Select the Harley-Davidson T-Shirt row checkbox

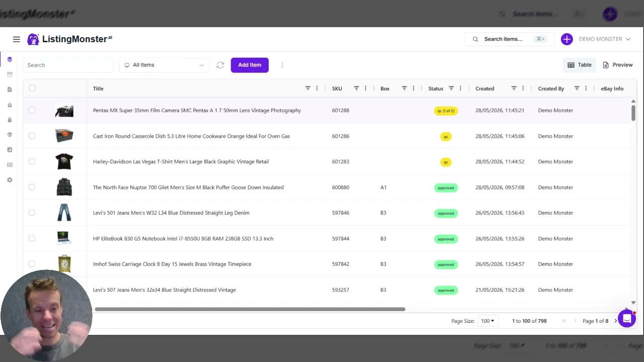pyautogui.click(x=32, y=162)
